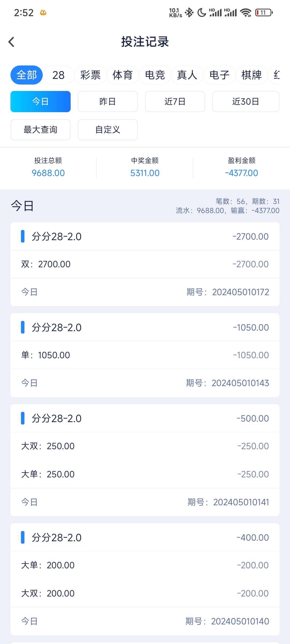Filter records by 今日
Viewport: 290px width, 644px height.
(41, 101)
